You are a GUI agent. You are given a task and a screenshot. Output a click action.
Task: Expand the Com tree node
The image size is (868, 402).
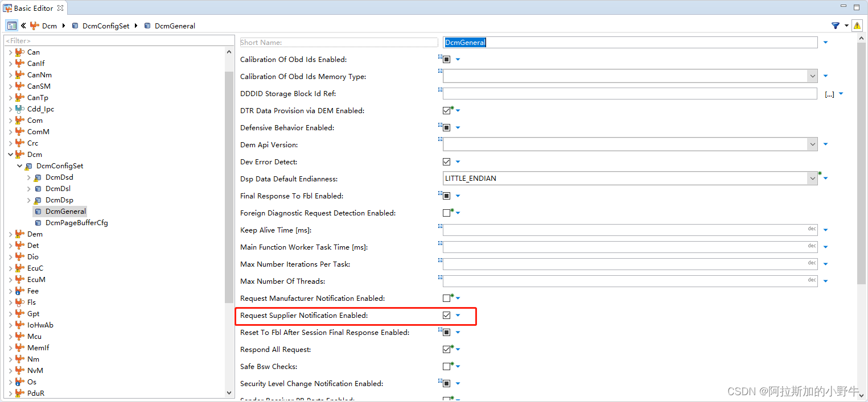click(x=10, y=120)
